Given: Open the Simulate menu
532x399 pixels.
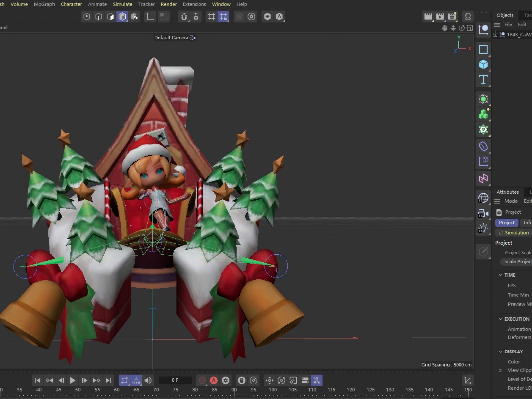Looking at the screenshot, I should pyautogui.click(x=122, y=4).
